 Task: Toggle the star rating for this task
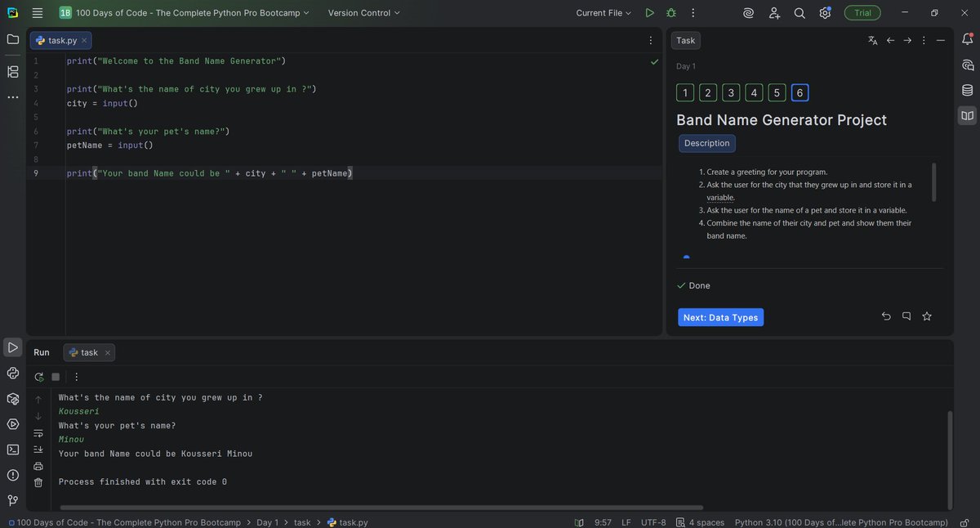pos(927,316)
